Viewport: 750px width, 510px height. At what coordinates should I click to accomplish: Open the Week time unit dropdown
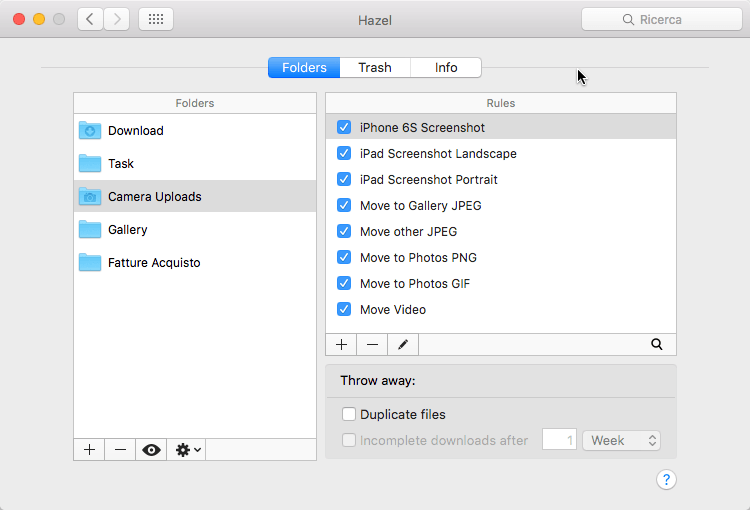tap(621, 440)
